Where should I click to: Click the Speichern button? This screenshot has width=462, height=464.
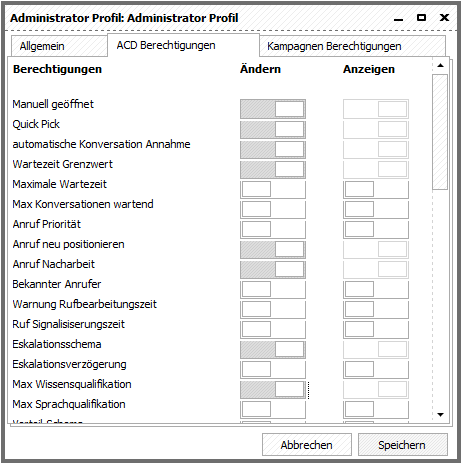coord(403,445)
